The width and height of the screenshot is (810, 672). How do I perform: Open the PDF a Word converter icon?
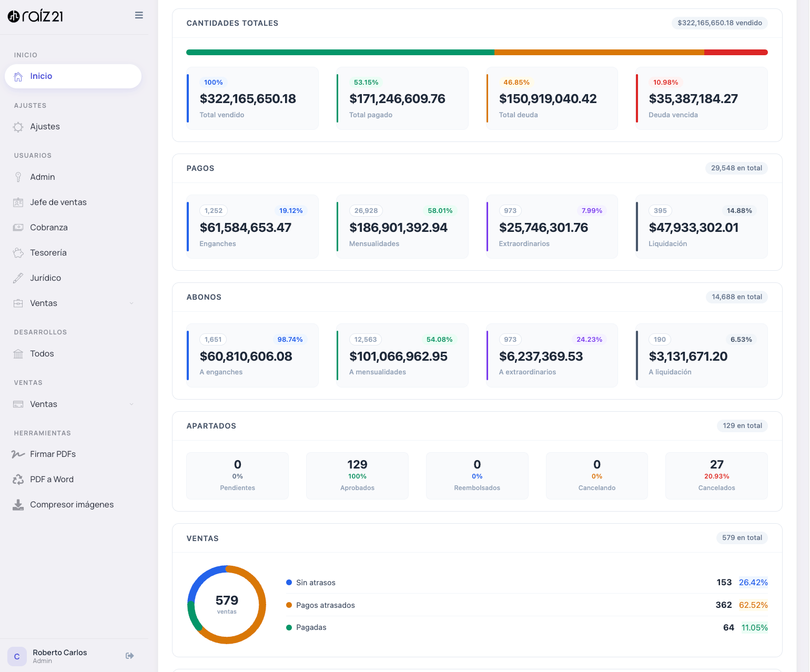(18, 479)
